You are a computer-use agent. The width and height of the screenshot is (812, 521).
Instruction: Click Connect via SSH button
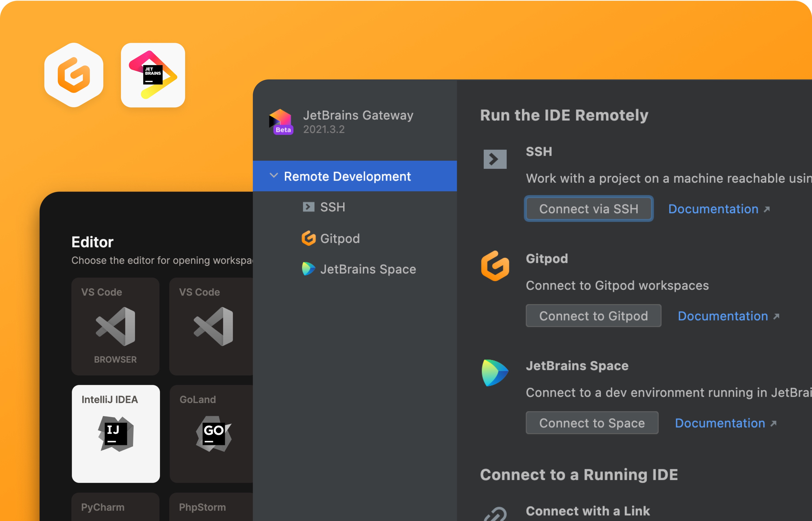pos(588,209)
